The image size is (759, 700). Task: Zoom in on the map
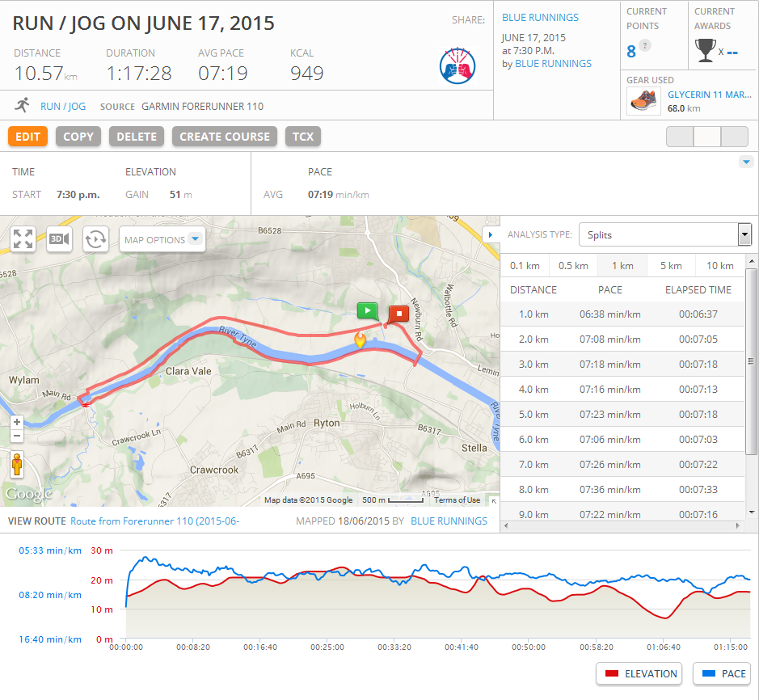pyautogui.click(x=16, y=422)
